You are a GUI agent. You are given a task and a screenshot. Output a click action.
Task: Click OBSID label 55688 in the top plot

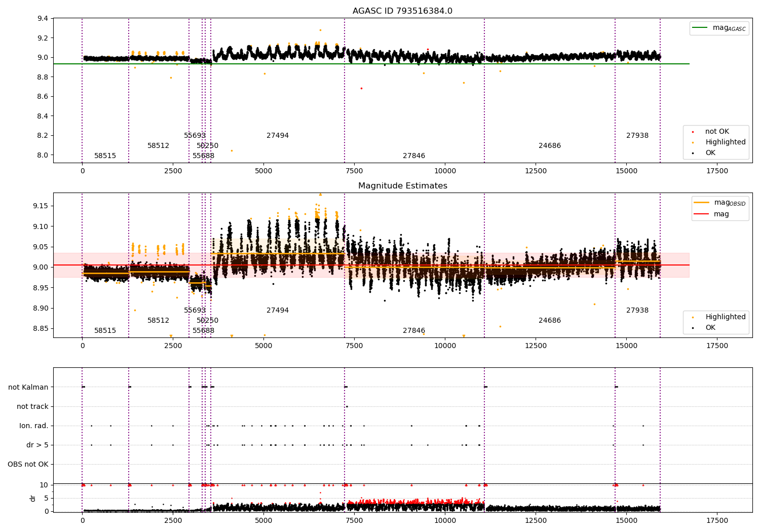203,156
